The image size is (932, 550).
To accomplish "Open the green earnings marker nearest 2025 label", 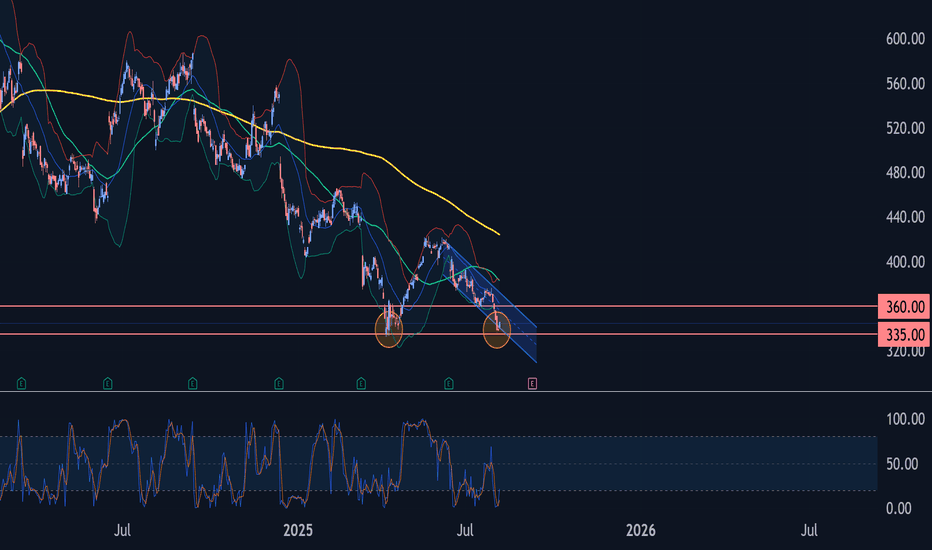I will click(x=279, y=384).
